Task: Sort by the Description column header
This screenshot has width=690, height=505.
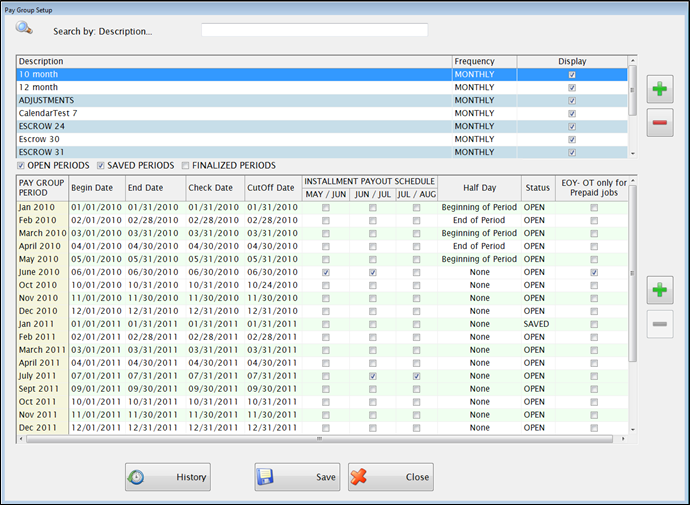Action: pos(234,62)
